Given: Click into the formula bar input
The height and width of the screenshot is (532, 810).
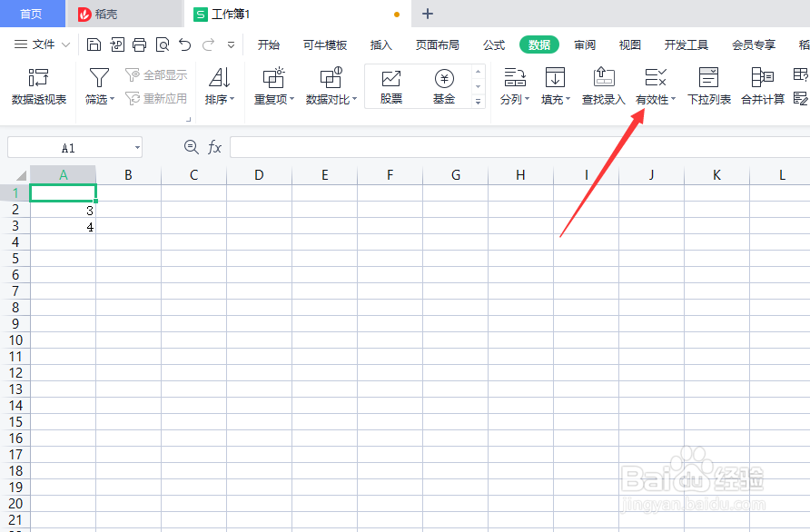Looking at the screenshot, I should (x=519, y=148).
